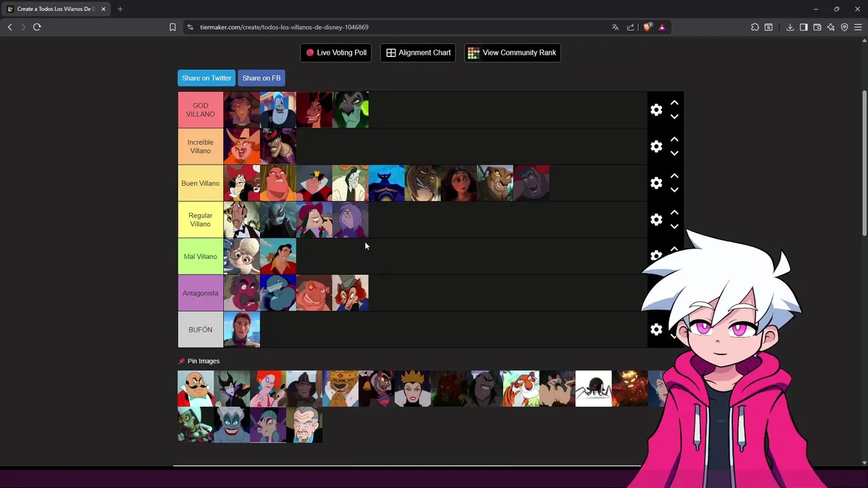The width and height of the screenshot is (868, 488).
Task: Click the Pin Images label
Action: (203, 361)
